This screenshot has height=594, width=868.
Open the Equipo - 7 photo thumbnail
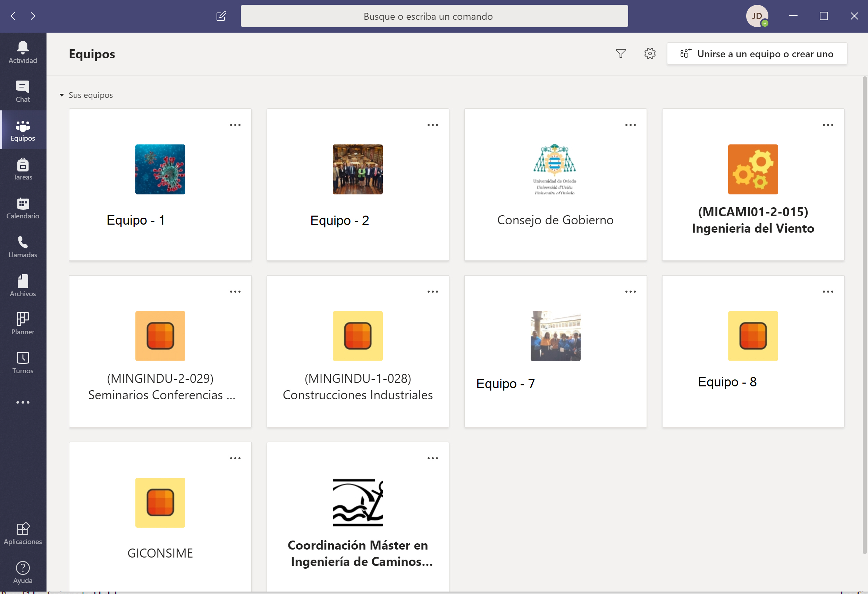pyautogui.click(x=555, y=336)
